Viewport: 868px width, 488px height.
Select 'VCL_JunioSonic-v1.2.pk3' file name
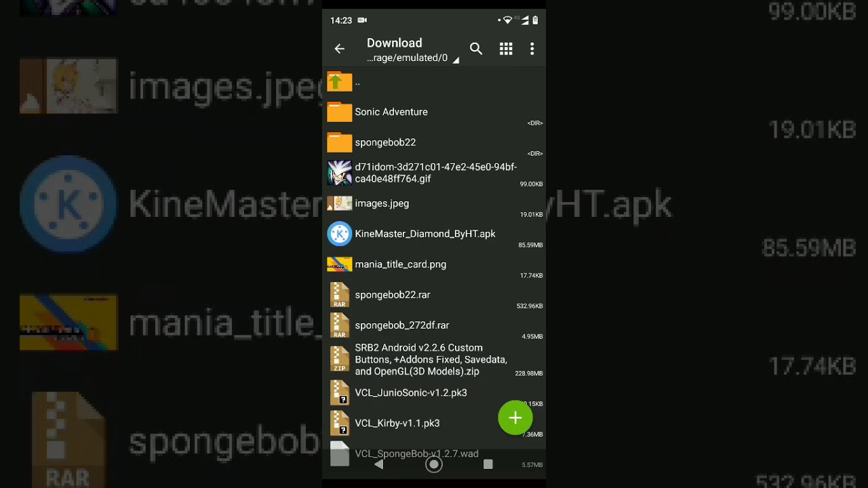tap(411, 392)
